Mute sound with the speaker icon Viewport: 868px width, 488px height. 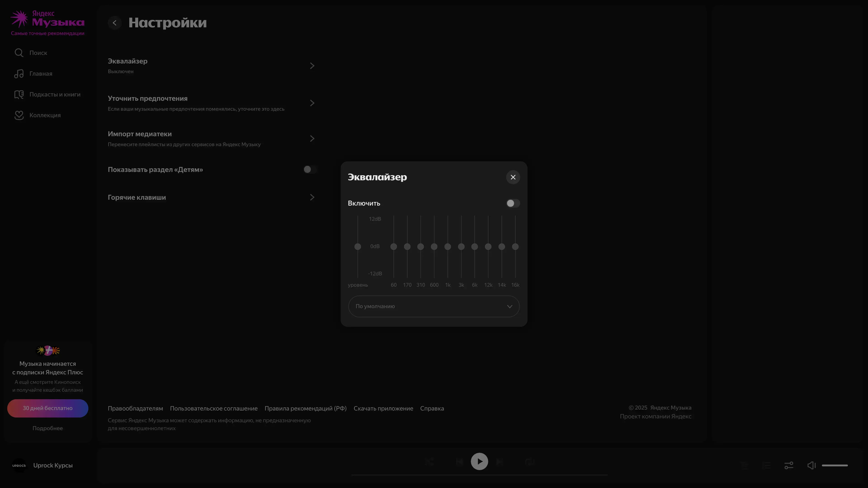pyautogui.click(x=811, y=465)
